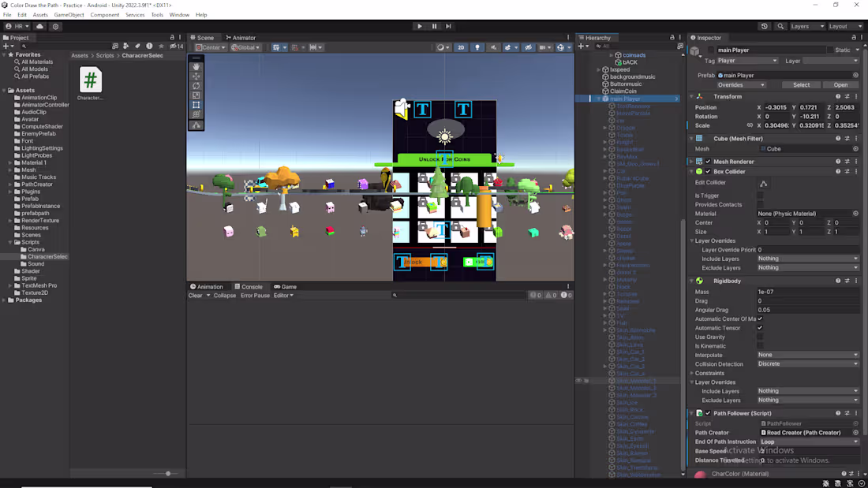The height and width of the screenshot is (488, 868).
Task: Open the Window menu
Action: tap(179, 15)
